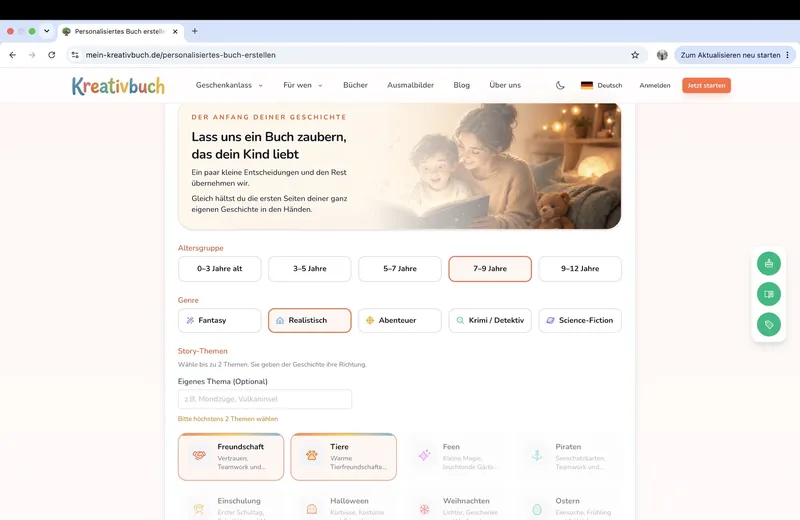Viewport: 800px width, 520px height.
Task: Click the bottom green floating tag button
Action: tap(768, 325)
